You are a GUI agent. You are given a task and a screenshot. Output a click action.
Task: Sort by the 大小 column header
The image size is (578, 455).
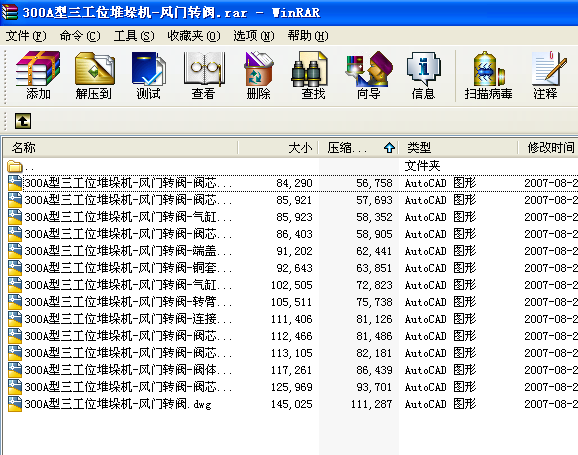[x=278, y=148]
